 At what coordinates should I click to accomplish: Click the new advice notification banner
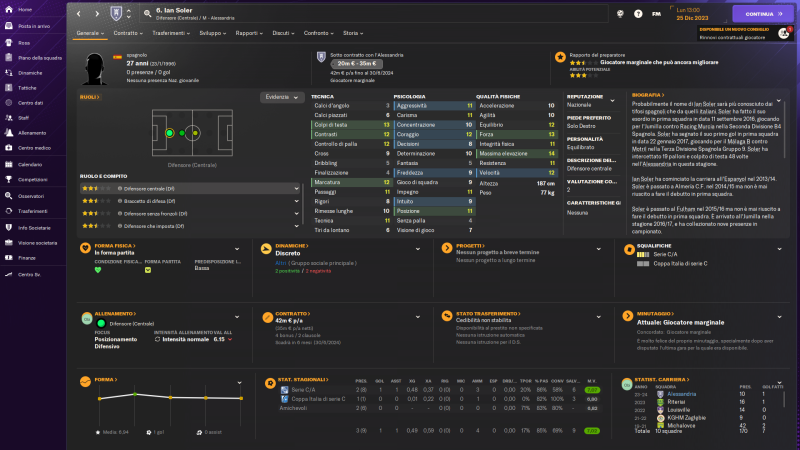[x=744, y=33]
